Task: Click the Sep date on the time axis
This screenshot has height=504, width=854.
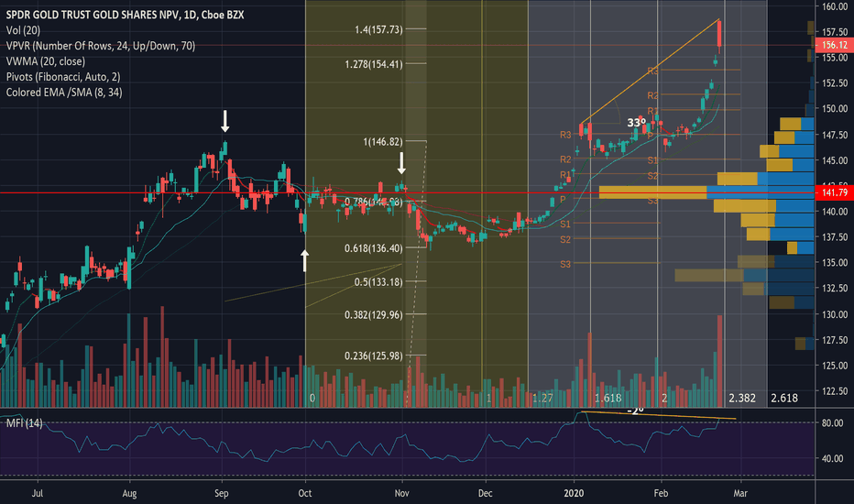Action: (x=221, y=493)
